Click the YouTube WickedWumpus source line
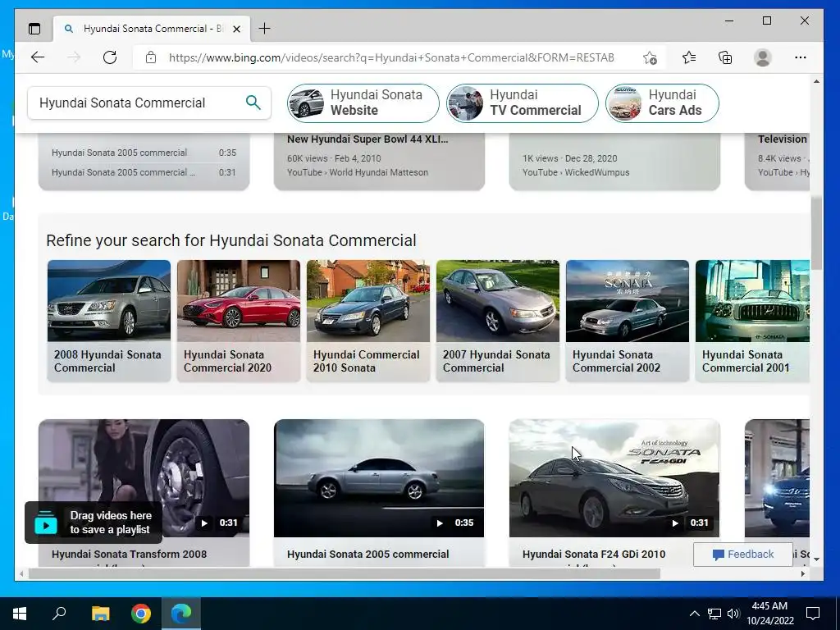 [x=576, y=172]
